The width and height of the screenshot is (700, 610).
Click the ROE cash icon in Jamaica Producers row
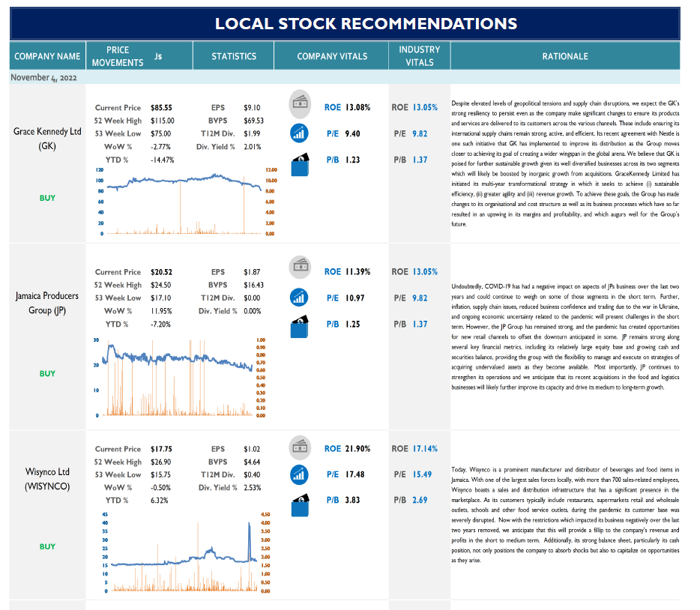(300, 267)
